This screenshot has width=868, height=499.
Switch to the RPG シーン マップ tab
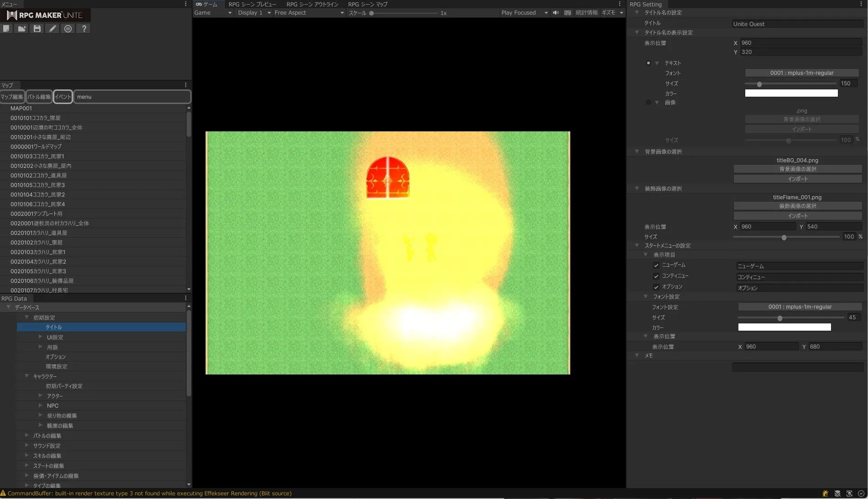pos(367,4)
